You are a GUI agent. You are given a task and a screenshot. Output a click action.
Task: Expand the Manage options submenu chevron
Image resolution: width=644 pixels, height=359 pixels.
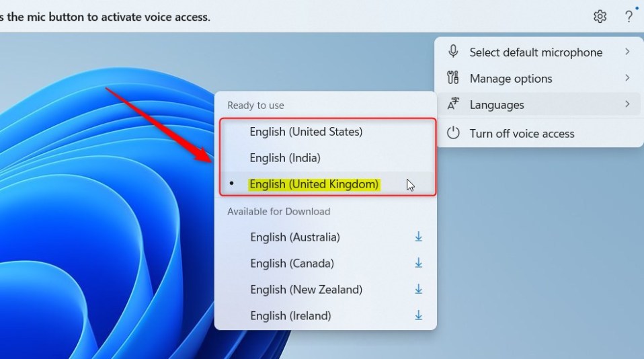click(x=627, y=77)
